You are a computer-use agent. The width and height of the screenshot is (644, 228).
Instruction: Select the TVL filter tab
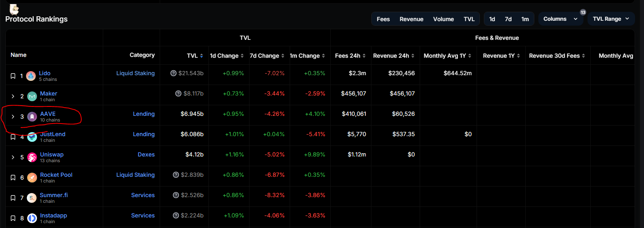pos(469,19)
